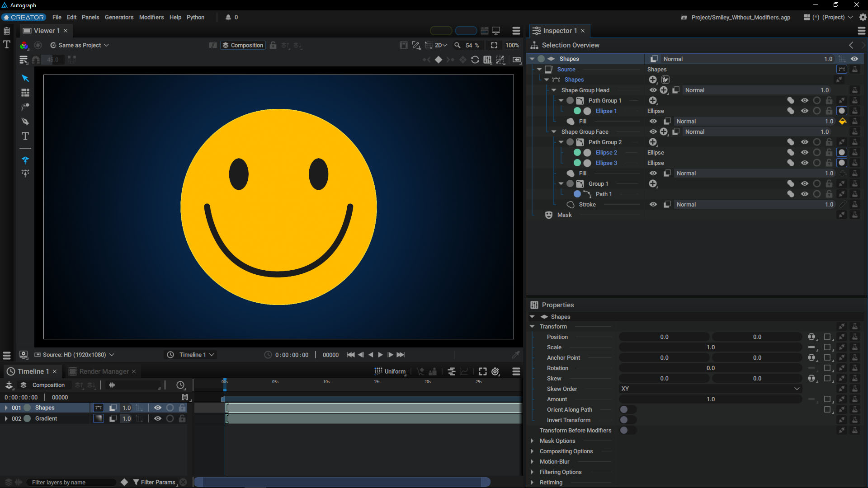Screen dimensions: 868x488
Task: Click the Shapes layer bar in timeline
Action: [373, 408]
